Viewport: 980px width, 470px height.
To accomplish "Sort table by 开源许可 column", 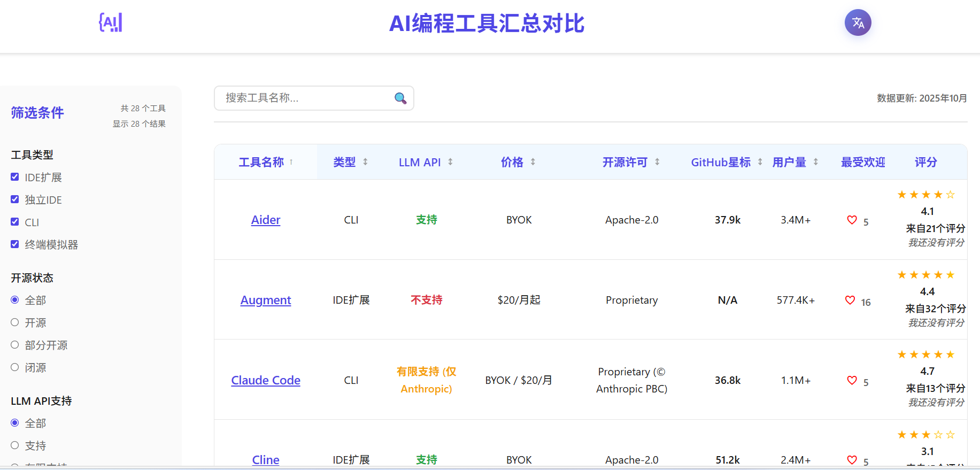I will [631, 162].
